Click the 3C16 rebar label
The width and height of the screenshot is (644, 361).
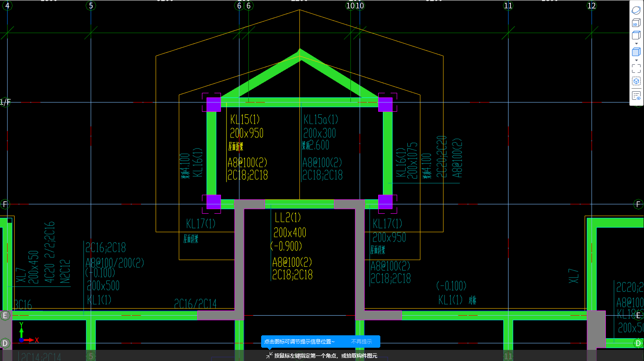coord(23,305)
